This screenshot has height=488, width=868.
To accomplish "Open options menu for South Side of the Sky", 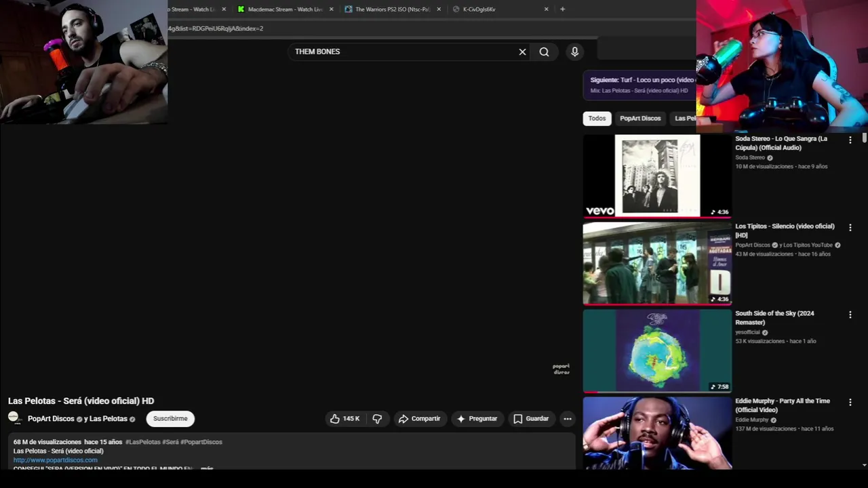I will pyautogui.click(x=850, y=314).
